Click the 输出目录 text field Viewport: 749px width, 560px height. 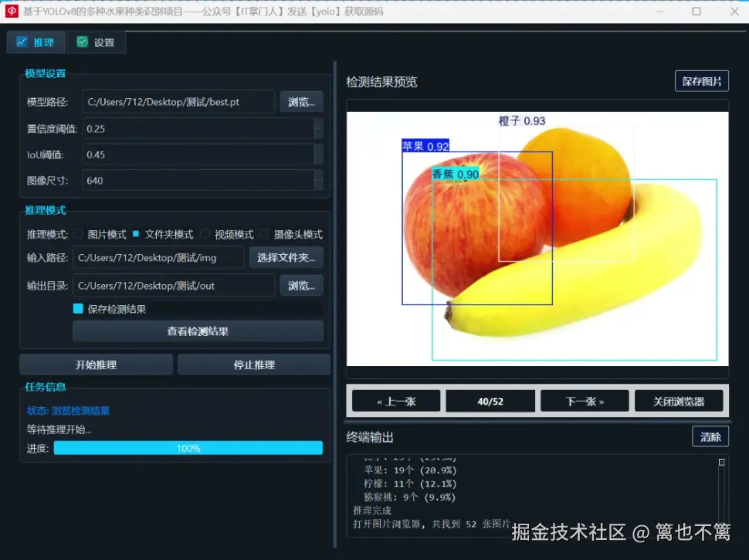174,286
